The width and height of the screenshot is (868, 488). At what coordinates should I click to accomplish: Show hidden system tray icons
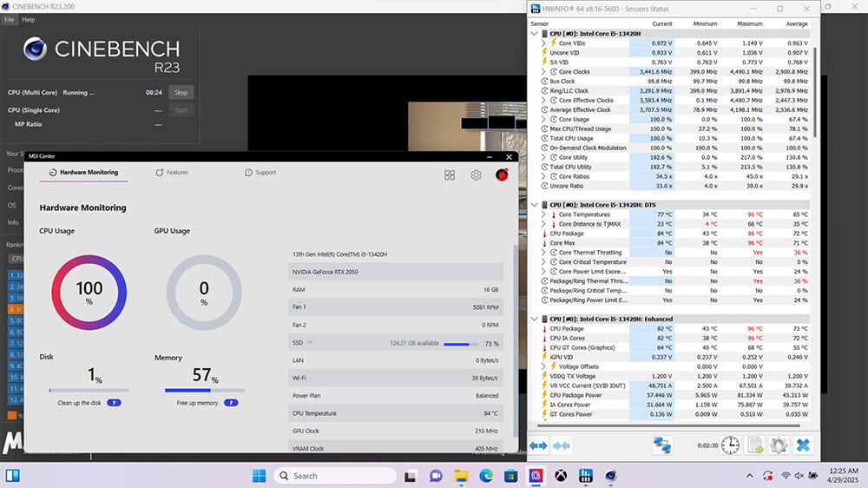(750, 476)
